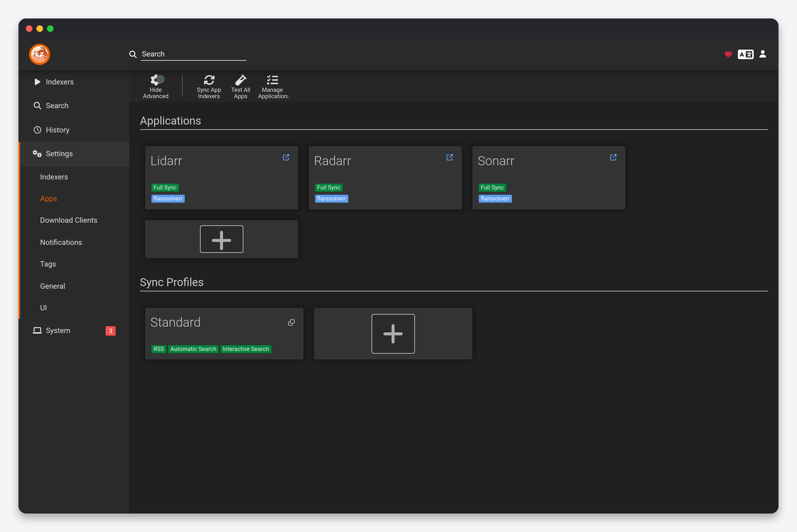Open Sonarr external link icon
The width and height of the screenshot is (797, 532).
click(613, 157)
